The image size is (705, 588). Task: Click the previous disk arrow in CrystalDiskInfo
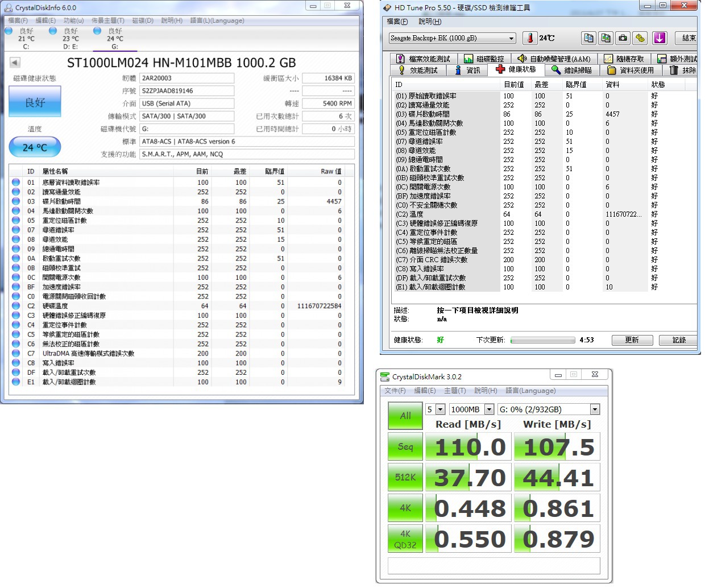point(15,63)
